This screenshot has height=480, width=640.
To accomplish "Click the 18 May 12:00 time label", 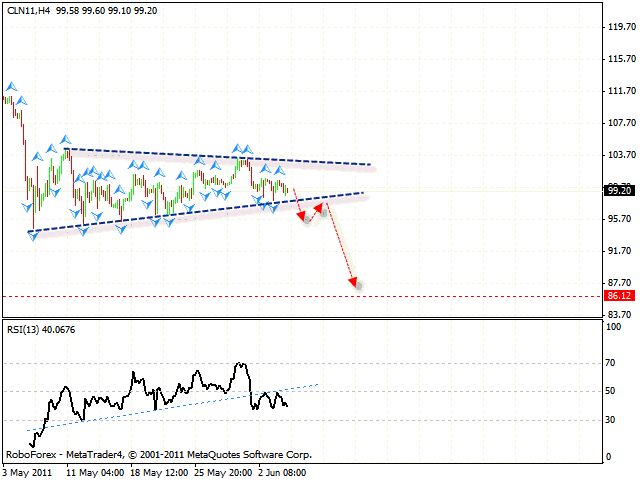I will tap(159, 472).
